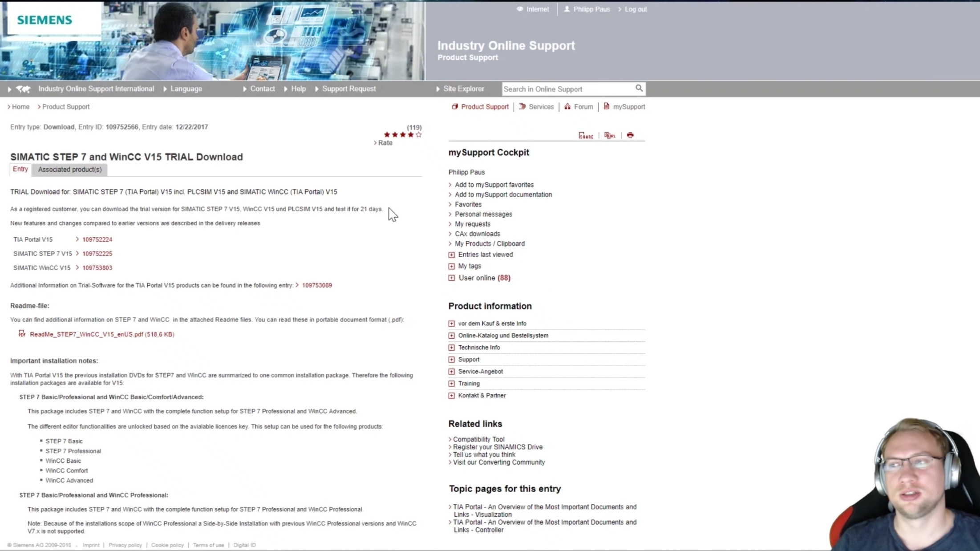
Task: Expand My tags section
Action: [x=451, y=266]
